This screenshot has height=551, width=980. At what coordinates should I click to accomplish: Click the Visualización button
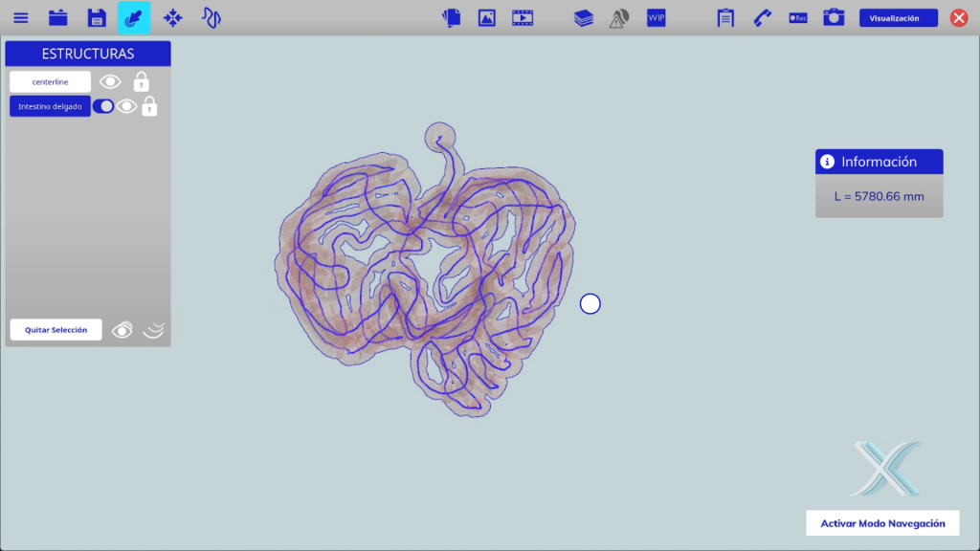[898, 17]
